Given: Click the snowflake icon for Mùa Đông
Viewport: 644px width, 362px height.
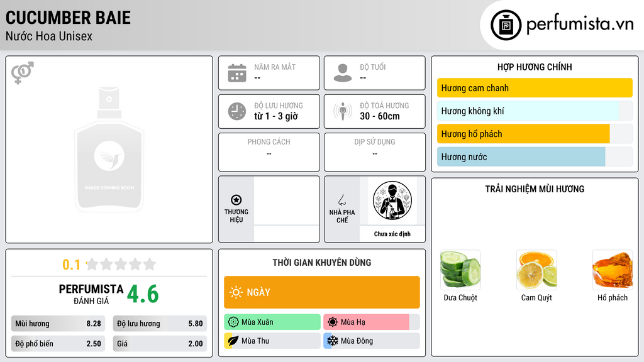Looking at the screenshot, I should point(333,341).
